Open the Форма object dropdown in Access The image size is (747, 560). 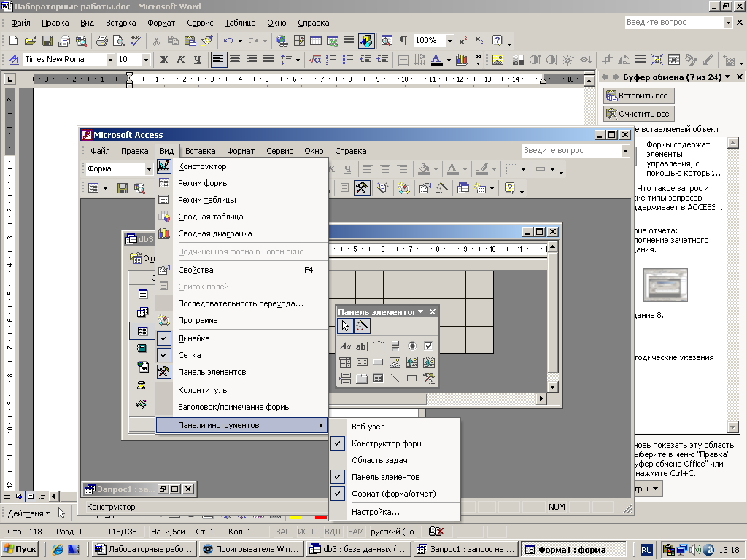coord(149,168)
